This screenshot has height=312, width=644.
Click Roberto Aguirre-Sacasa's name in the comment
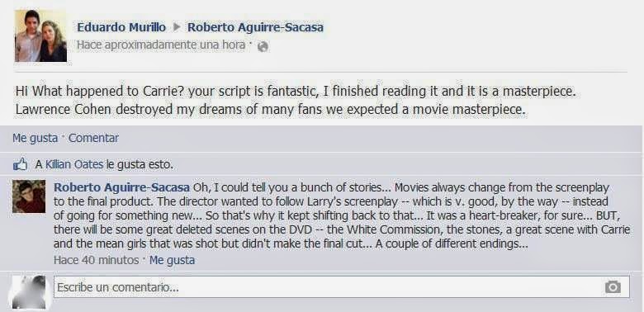(121, 187)
